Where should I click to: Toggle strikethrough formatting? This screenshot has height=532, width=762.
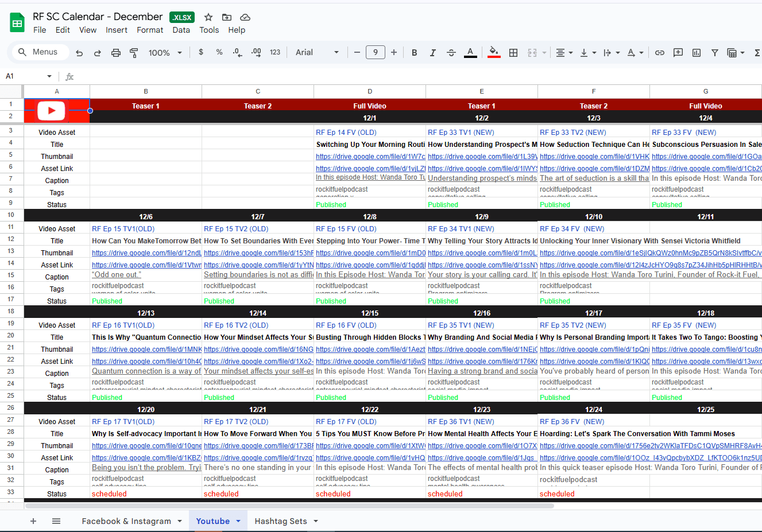[x=451, y=52]
